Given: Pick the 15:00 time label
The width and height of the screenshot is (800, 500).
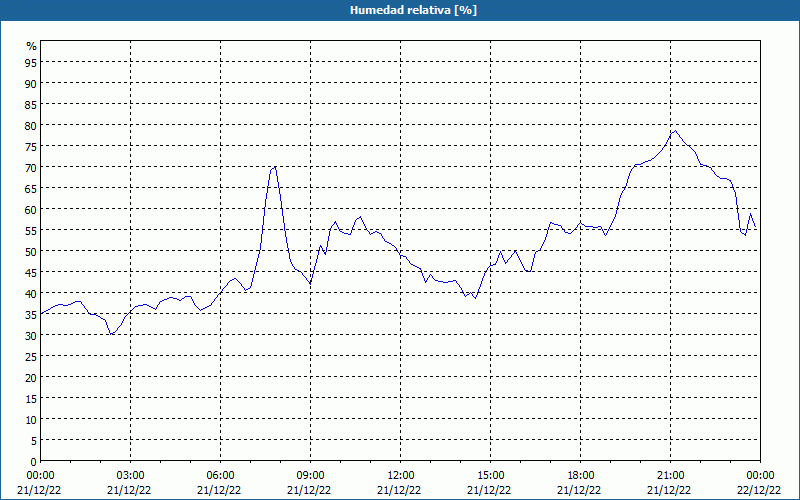Looking at the screenshot, I should pyautogui.click(x=490, y=476).
